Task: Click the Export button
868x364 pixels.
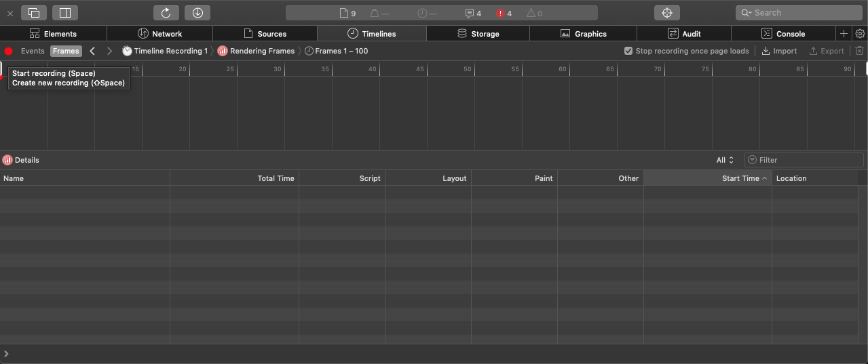Action: point(827,51)
